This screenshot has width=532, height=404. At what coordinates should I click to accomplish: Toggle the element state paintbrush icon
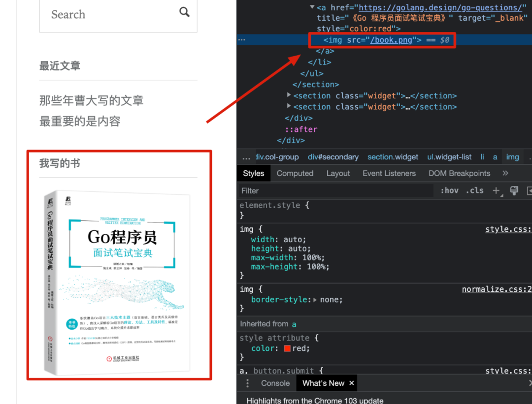[514, 191]
